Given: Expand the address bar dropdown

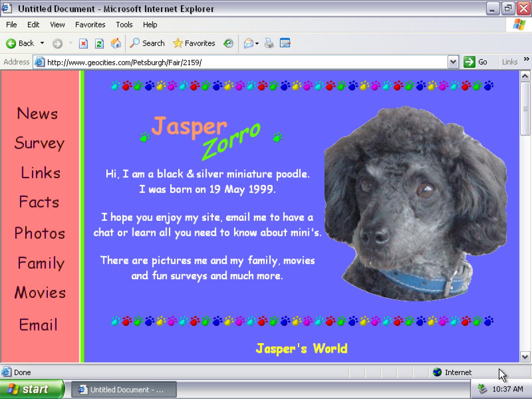Looking at the screenshot, I should coord(453,63).
